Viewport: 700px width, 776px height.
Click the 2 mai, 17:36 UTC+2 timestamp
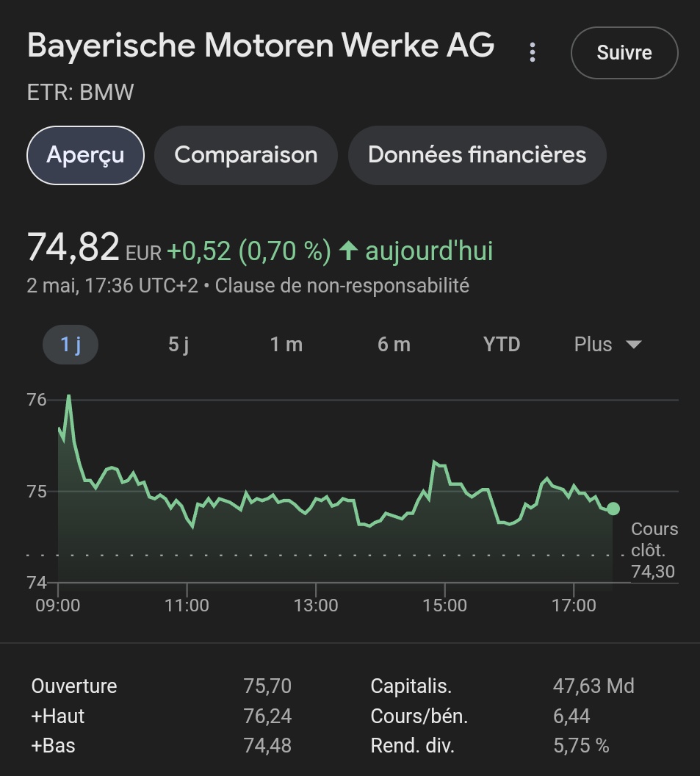[112, 286]
